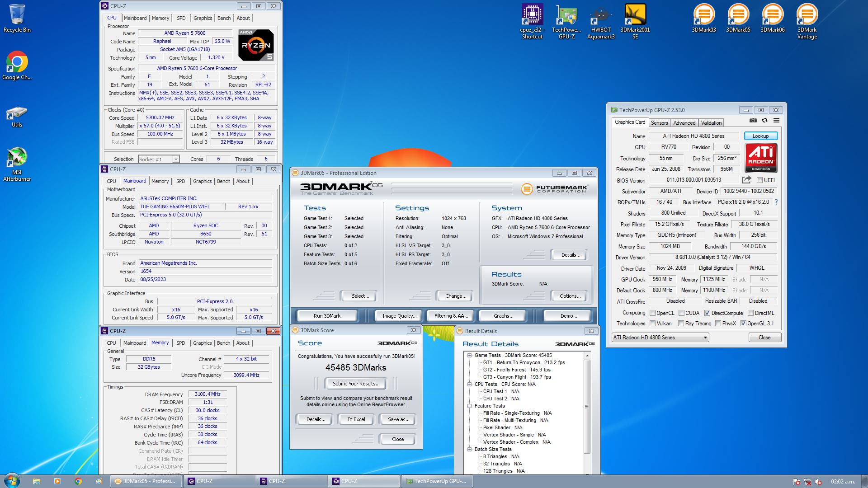Viewport: 868px width, 488px height.
Task: Click the Change settings button in 3DMark05
Action: (455, 296)
